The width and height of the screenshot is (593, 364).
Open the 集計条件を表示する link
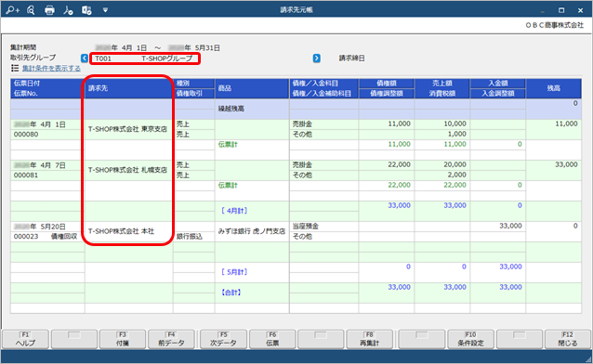coord(51,68)
